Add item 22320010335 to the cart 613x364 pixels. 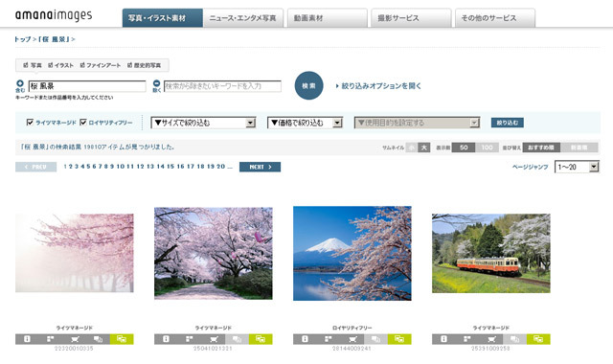pyautogui.click(x=75, y=339)
